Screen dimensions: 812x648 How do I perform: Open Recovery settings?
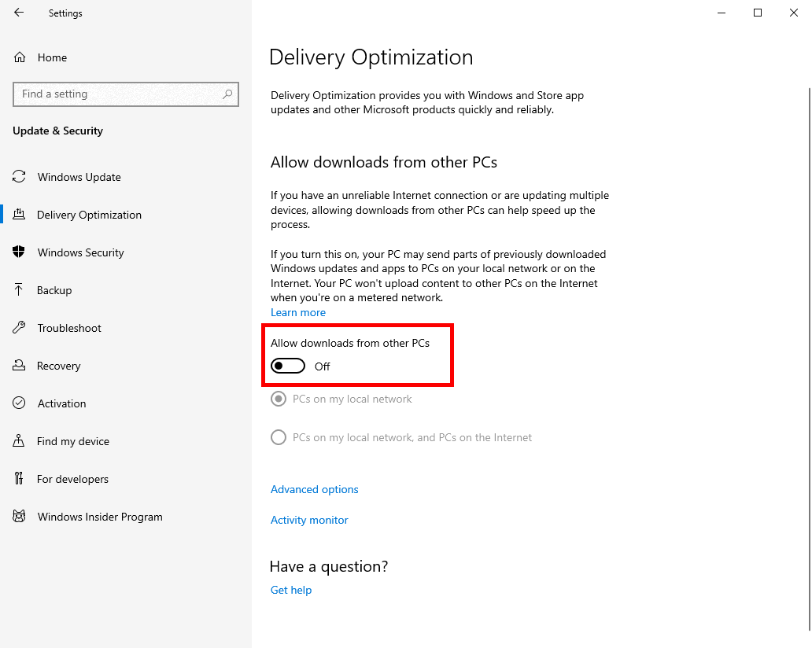pyautogui.click(x=126, y=366)
